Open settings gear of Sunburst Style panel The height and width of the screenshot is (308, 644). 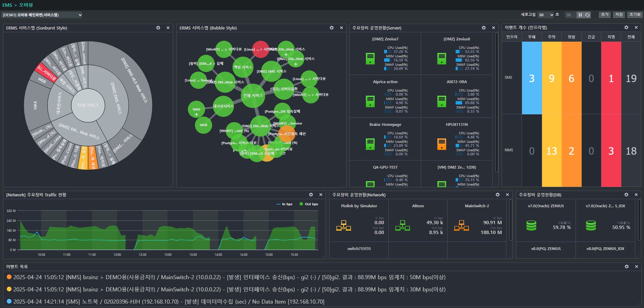(x=158, y=28)
